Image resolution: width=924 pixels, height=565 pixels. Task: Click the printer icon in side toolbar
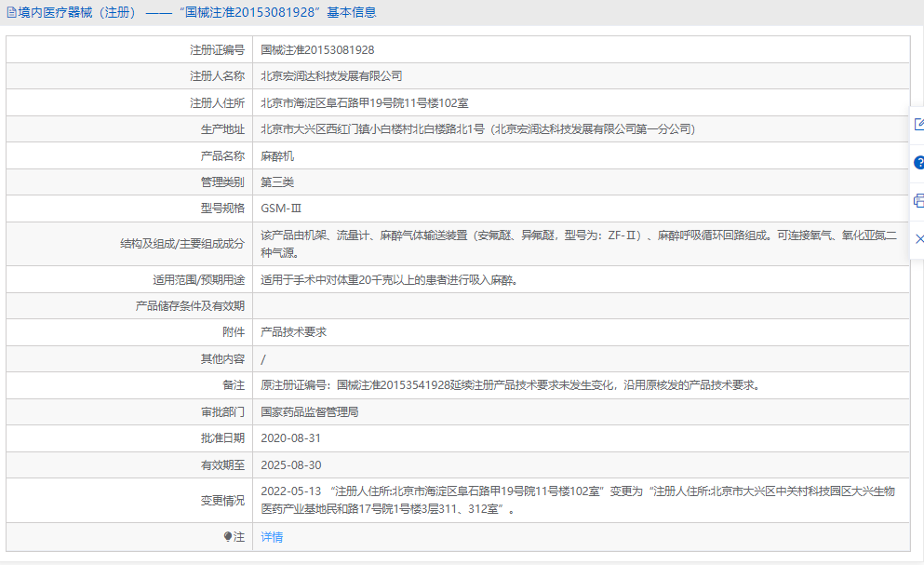[918, 201]
